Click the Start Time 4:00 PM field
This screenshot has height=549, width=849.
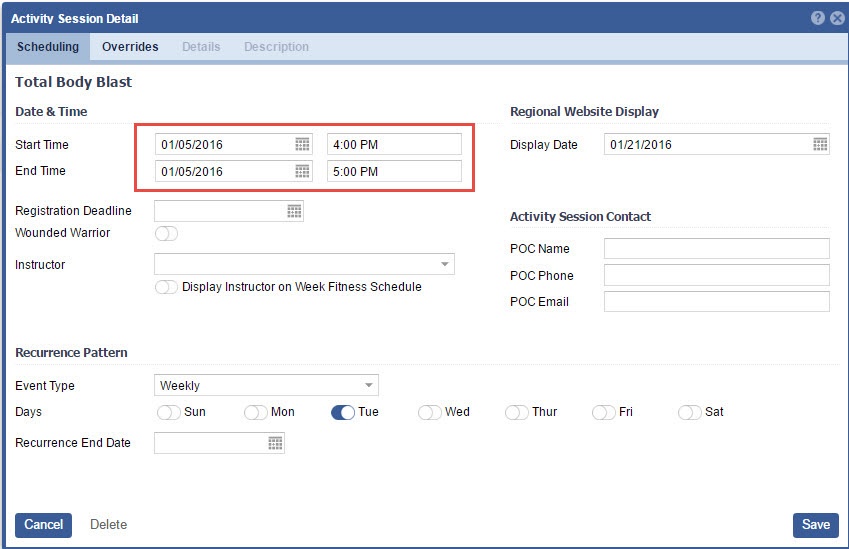pyautogui.click(x=394, y=145)
